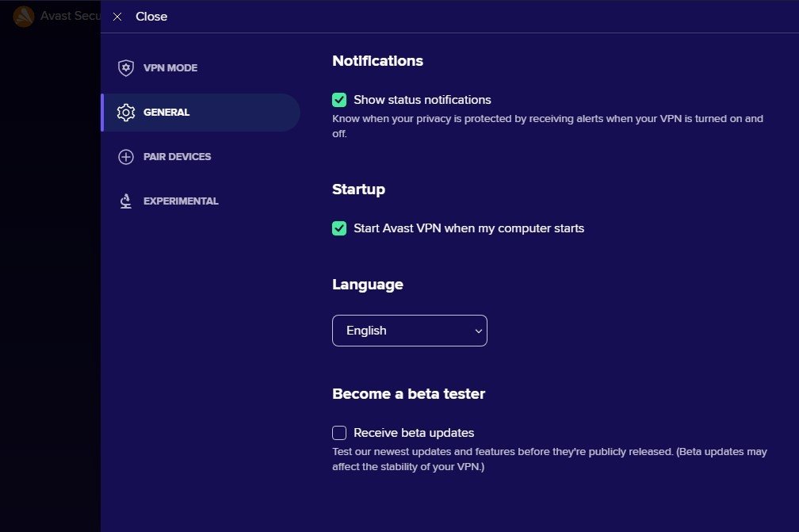
Task: Enable Receive beta updates checkbox
Action: tap(339, 433)
